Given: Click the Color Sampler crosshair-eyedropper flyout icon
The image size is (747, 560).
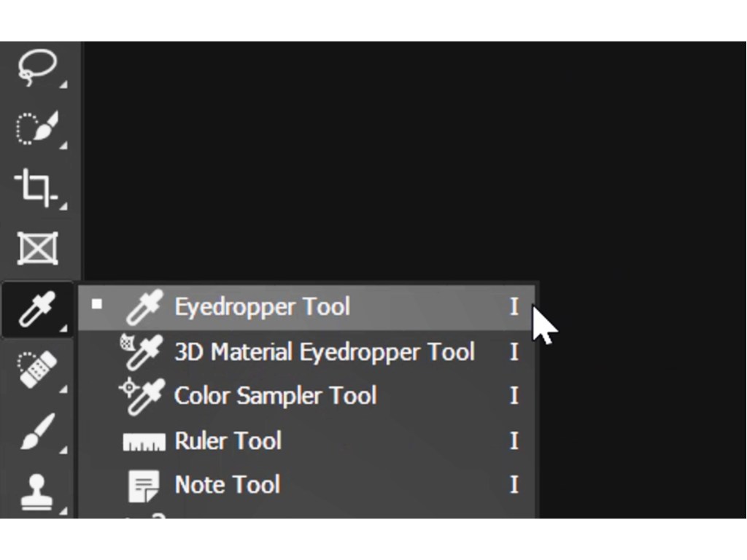Looking at the screenshot, I should point(142,396).
